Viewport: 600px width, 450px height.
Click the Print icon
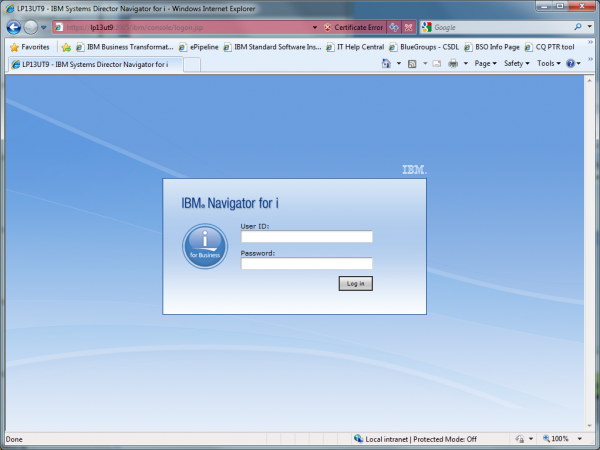pos(453,64)
